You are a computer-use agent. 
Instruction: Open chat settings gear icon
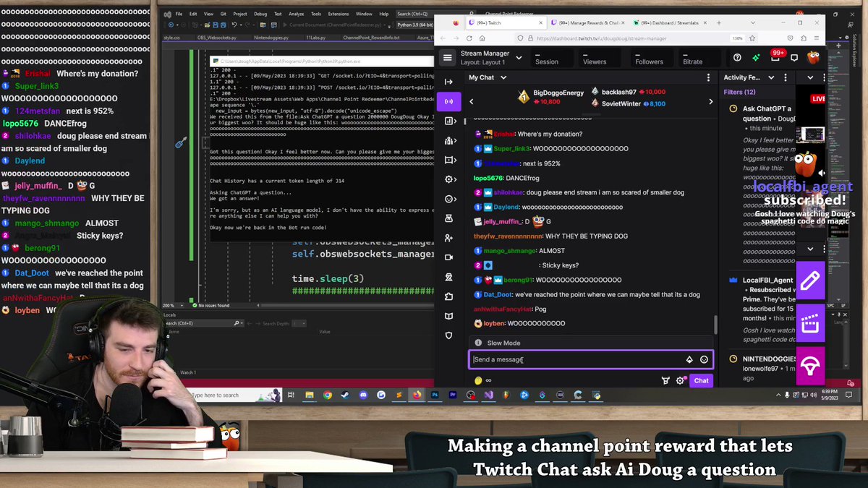pyautogui.click(x=680, y=380)
